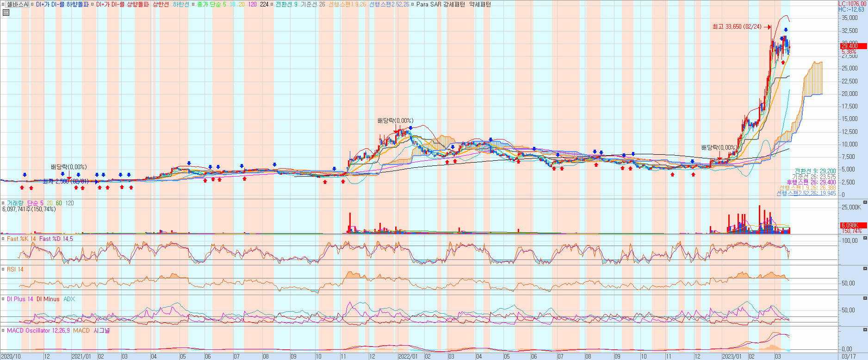The height and width of the screenshot is (360, 868).
Task: Click the marker before DI+가 DI-를 상향돌파
Action: pyautogui.click(x=93, y=4)
